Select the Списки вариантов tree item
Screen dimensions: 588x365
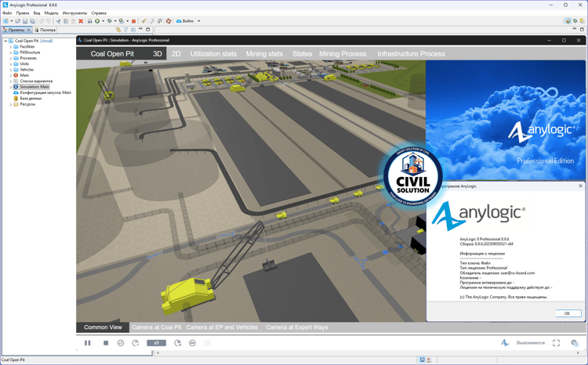click(x=36, y=81)
